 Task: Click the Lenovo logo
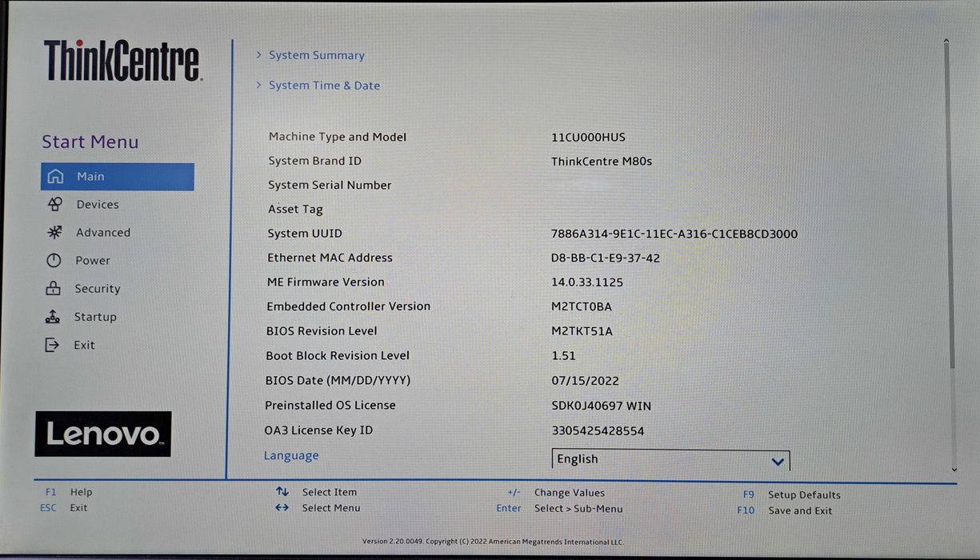tap(102, 434)
